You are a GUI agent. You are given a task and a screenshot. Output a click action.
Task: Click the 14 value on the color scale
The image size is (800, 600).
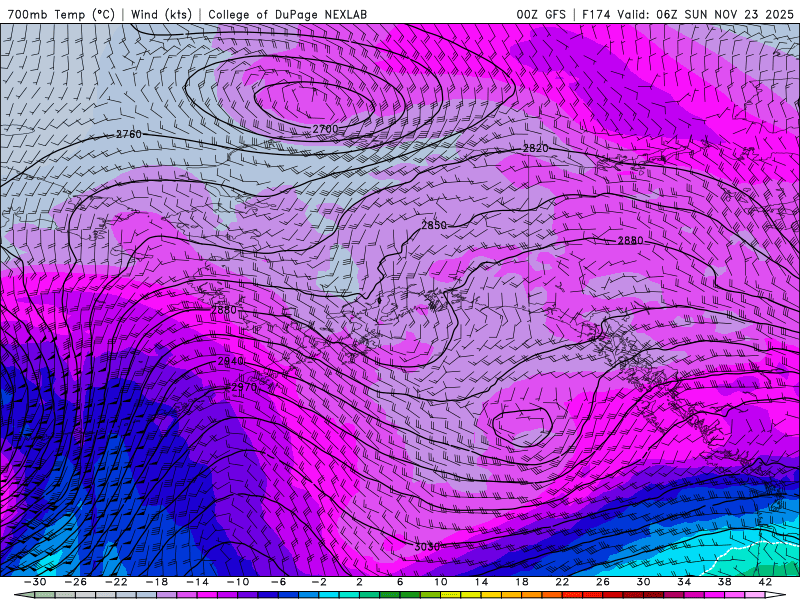[x=481, y=582]
